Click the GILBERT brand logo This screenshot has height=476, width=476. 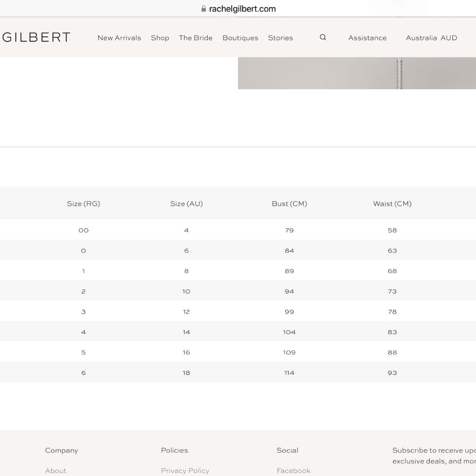35,37
